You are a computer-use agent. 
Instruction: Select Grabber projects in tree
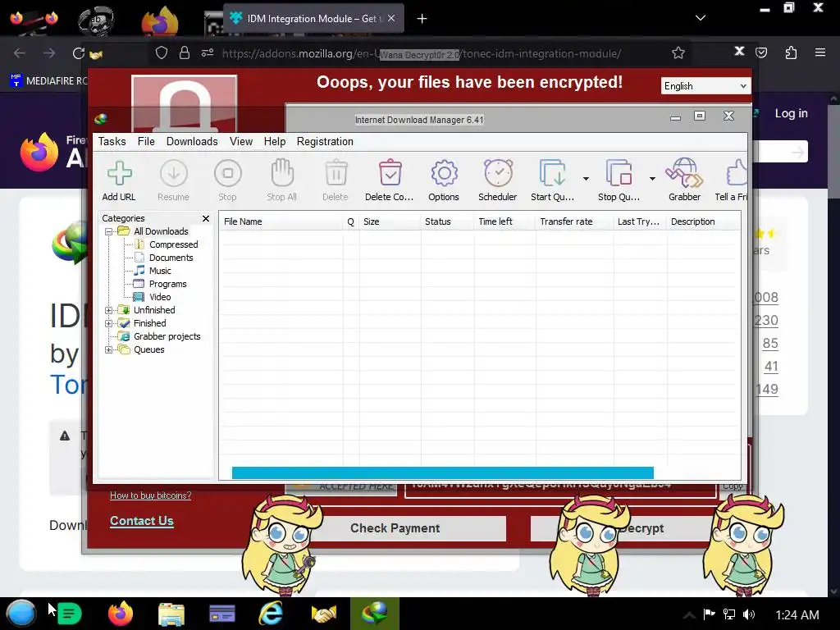pyautogui.click(x=167, y=336)
